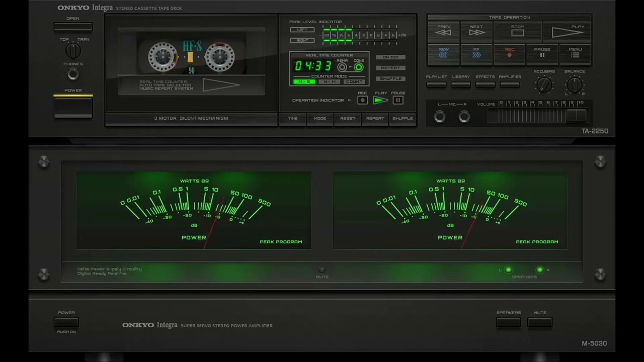Screen dimensions: 644x362
Task: Click the TA-2250 model label
Action: (595, 131)
